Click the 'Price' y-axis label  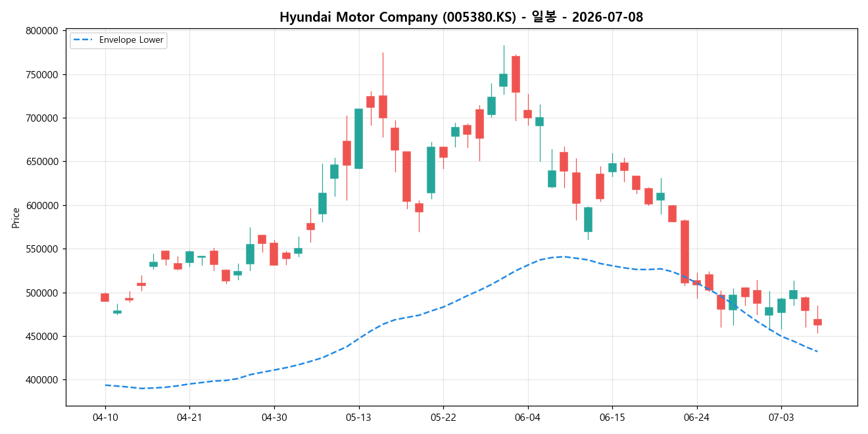pos(16,218)
